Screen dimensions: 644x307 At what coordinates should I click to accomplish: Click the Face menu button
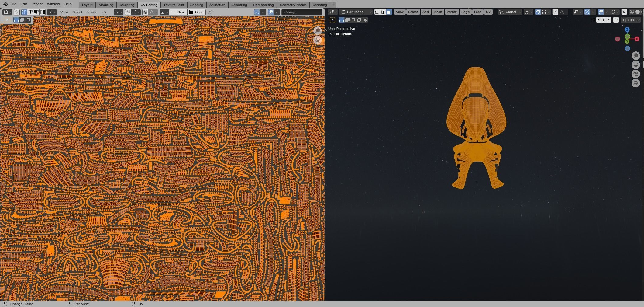(478, 12)
